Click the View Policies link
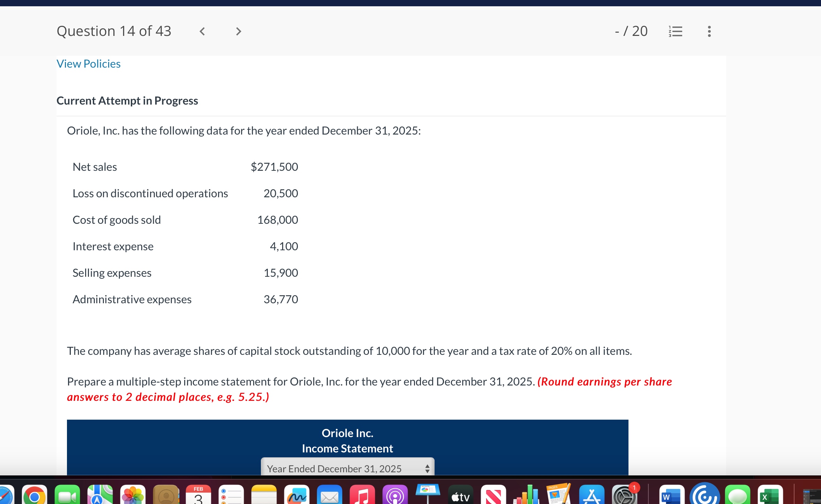Viewport: 821px width, 504px height. pyautogui.click(x=89, y=63)
